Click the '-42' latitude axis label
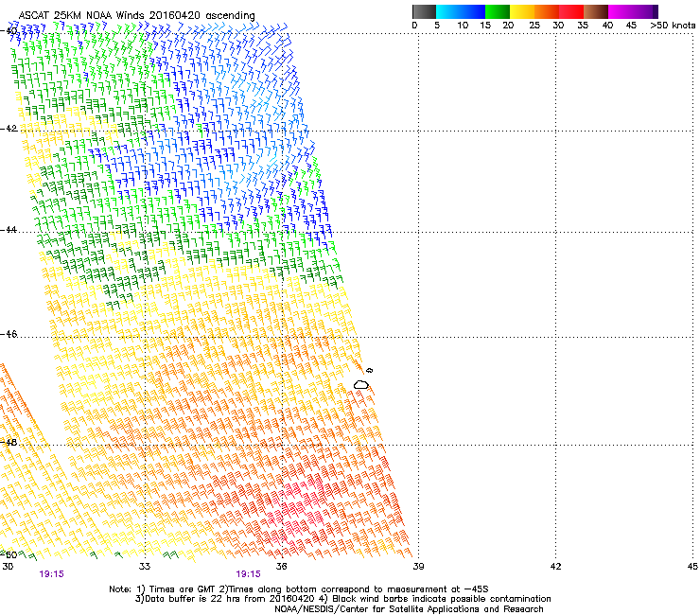Viewport: 700px width, 615px height. pos(9,128)
